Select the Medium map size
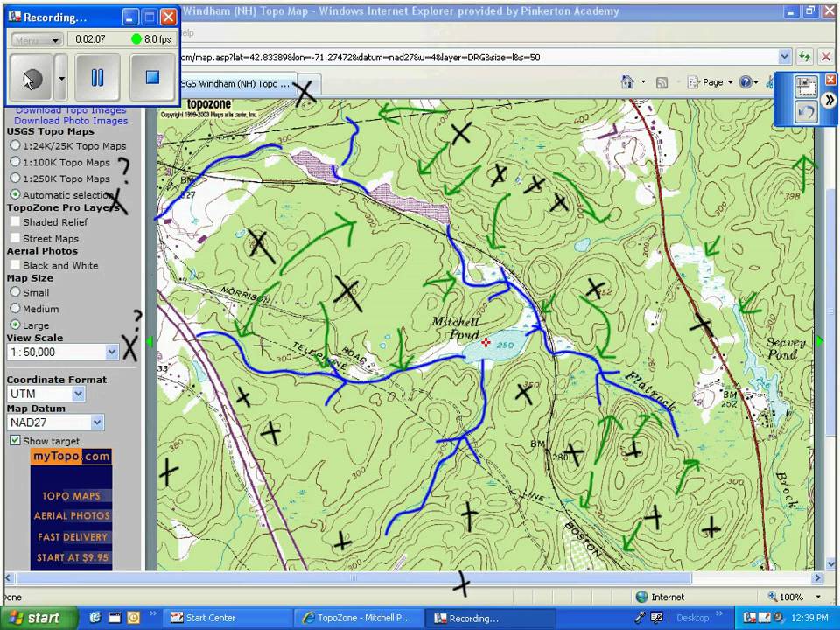The width and height of the screenshot is (840, 630). pos(15,309)
